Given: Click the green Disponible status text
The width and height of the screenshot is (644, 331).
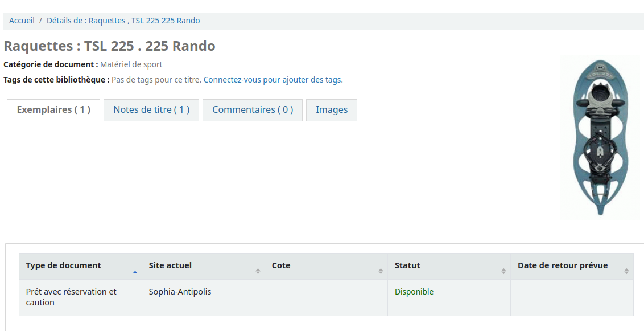Looking at the screenshot, I should click(x=414, y=292).
